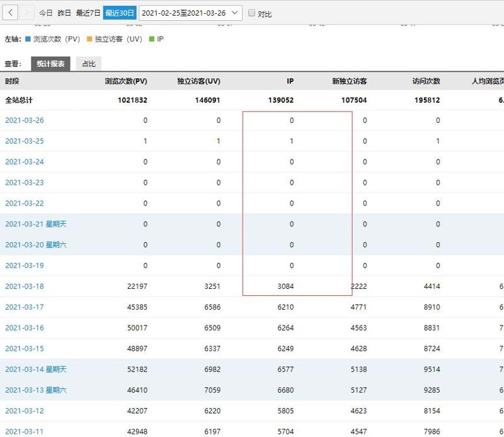Select the 昨日 time filter

(64, 13)
